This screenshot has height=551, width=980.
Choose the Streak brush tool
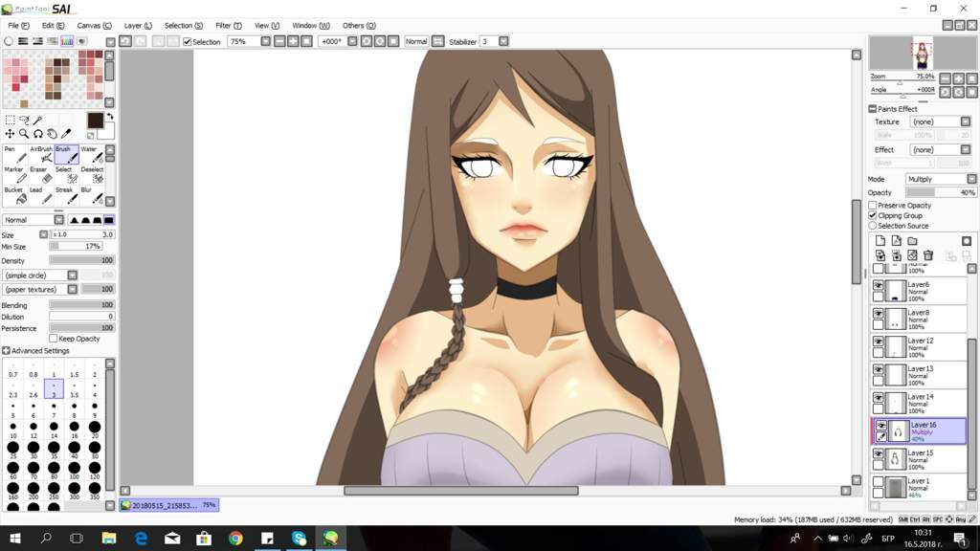click(66, 195)
